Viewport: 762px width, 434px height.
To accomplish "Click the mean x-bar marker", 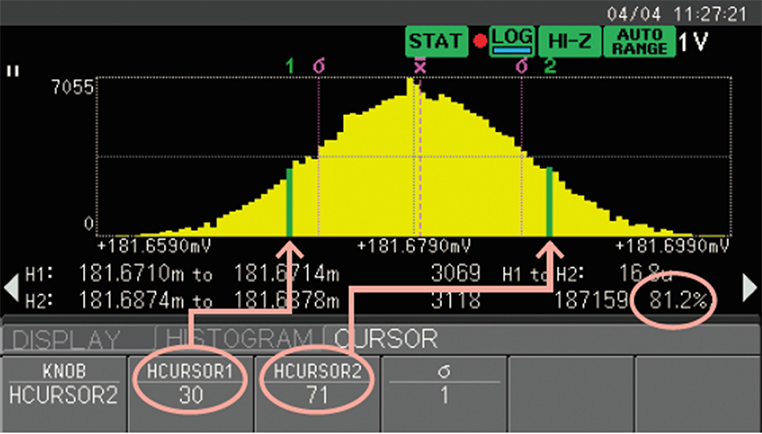I will point(420,66).
